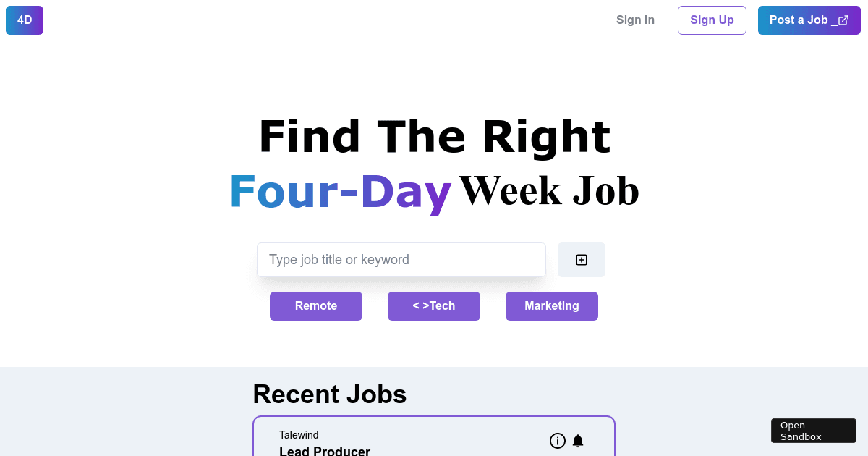Focus the job title or keyword search field

click(x=401, y=260)
